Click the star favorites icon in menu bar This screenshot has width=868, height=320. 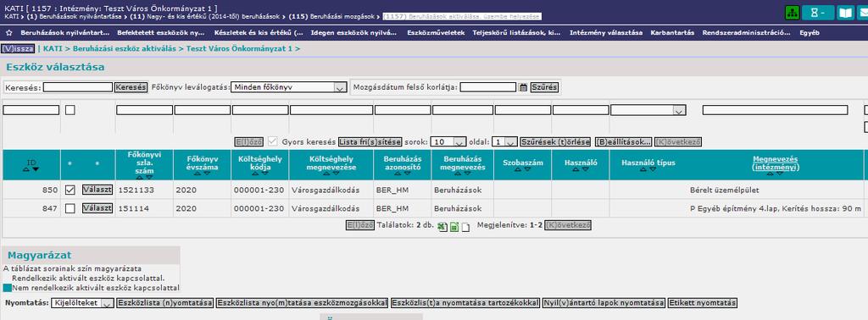tap(8, 33)
